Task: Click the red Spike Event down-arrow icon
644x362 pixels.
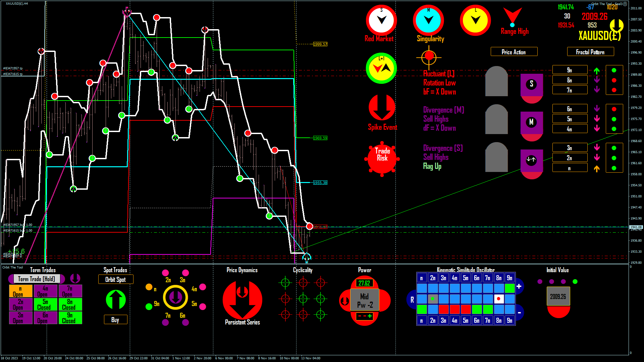Action: [382, 107]
